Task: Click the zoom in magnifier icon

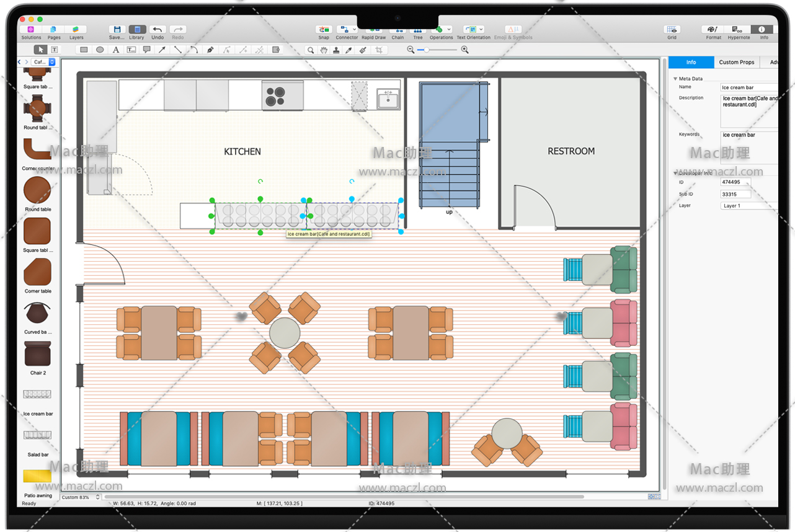Action: coord(464,50)
